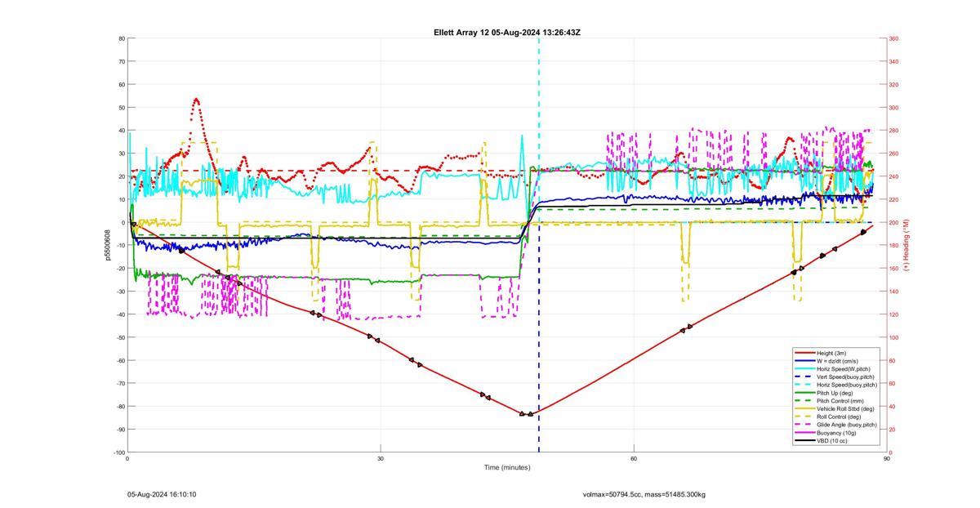This screenshot has height=508, width=980.
Task: Click the 'p5500608' left y-axis label
Action: pyautogui.click(x=106, y=245)
